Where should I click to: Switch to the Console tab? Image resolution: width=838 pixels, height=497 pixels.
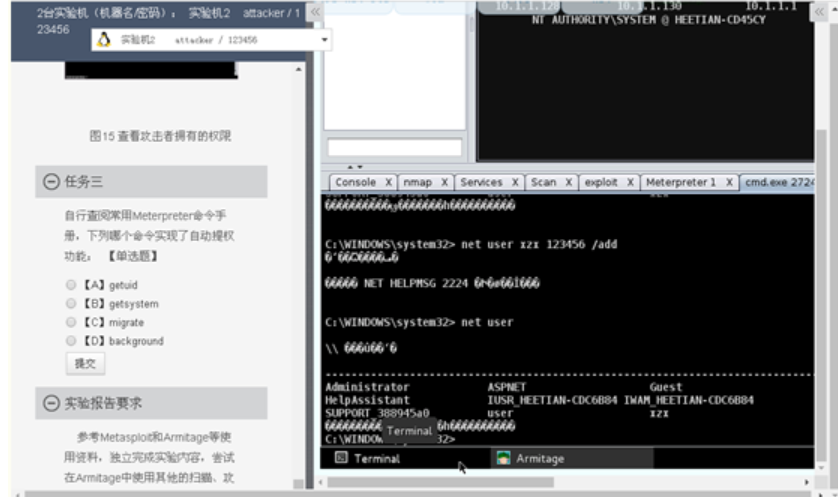[355, 182]
